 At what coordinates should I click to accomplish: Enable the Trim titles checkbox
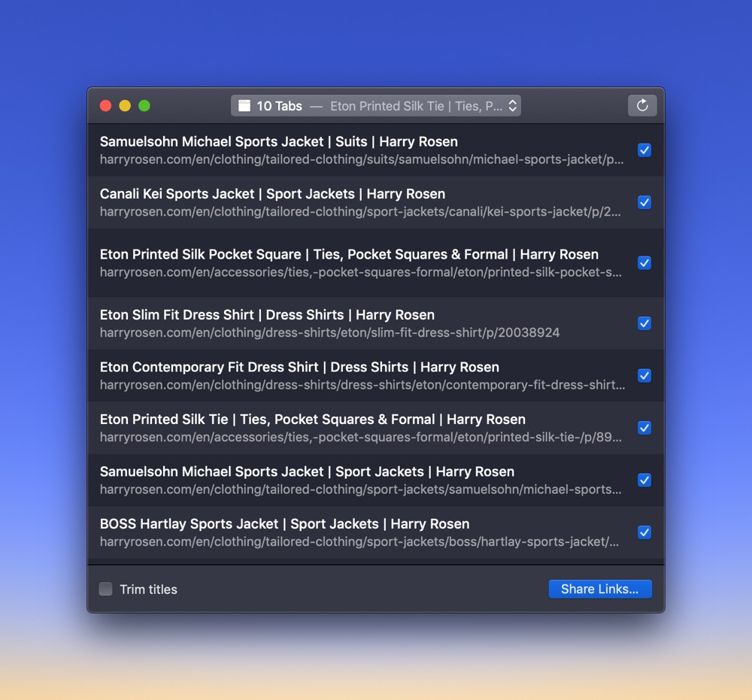105,589
